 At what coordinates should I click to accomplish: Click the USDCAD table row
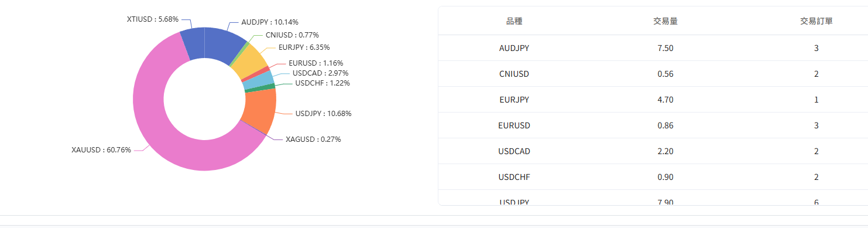pos(653,151)
